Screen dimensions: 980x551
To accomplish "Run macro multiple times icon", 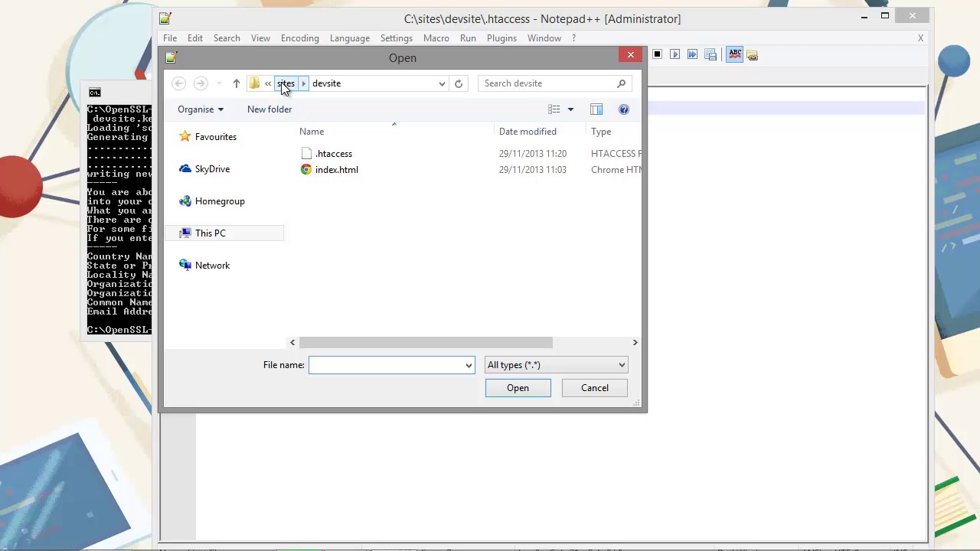I will click(692, 54).
